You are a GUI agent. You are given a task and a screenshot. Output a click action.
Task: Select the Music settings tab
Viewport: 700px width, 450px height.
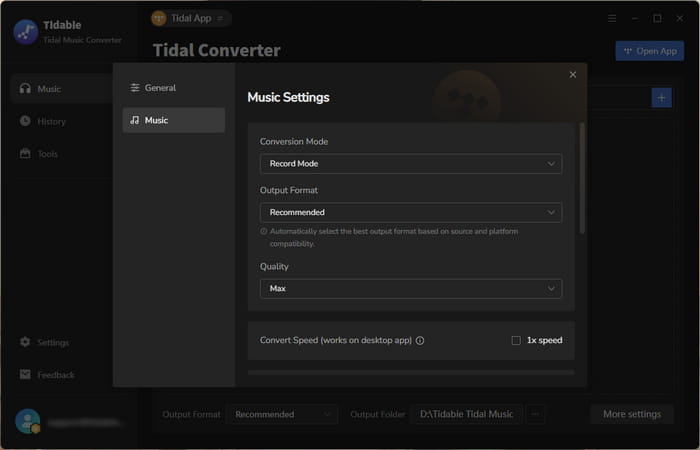[x=174, y=120]
